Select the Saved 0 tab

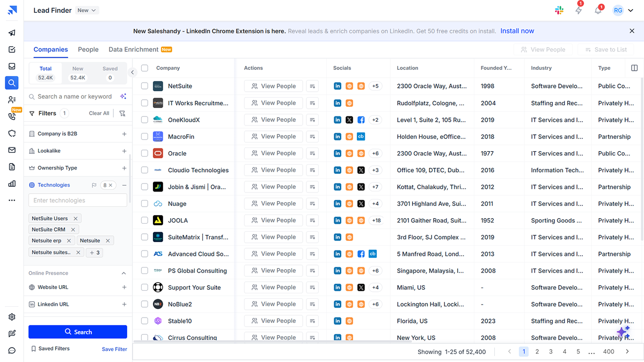pos(110,73)
